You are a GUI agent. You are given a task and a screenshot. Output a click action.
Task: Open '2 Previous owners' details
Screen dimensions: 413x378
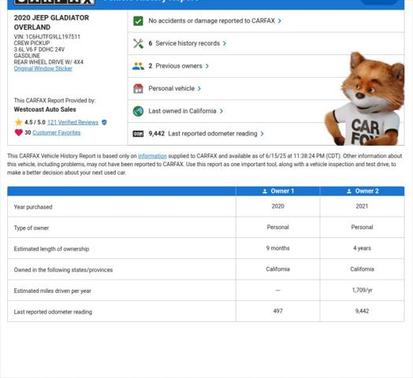pyautogui.click(x=266, y=66)
